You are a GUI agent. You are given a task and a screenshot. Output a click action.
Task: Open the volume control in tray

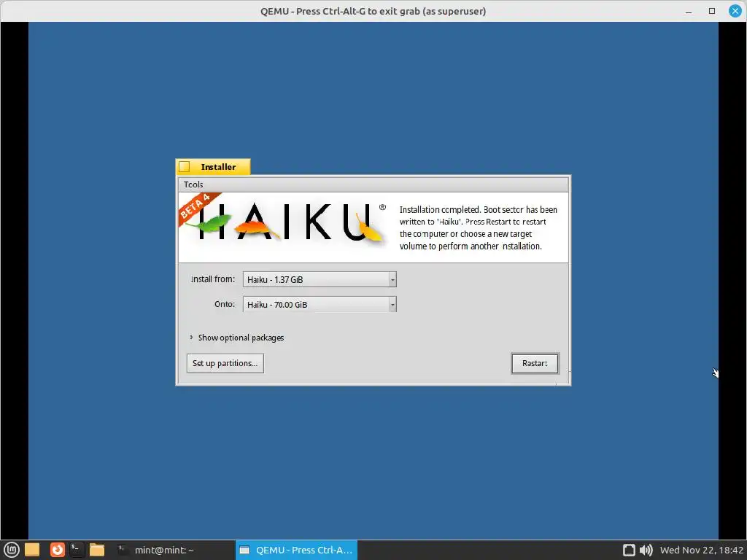(646, 550)
